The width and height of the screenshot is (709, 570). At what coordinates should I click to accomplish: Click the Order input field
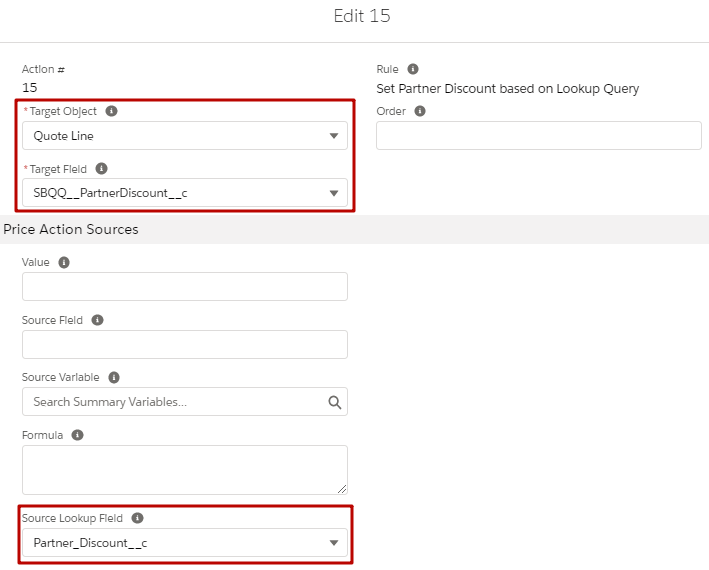[x=539, y=136]
